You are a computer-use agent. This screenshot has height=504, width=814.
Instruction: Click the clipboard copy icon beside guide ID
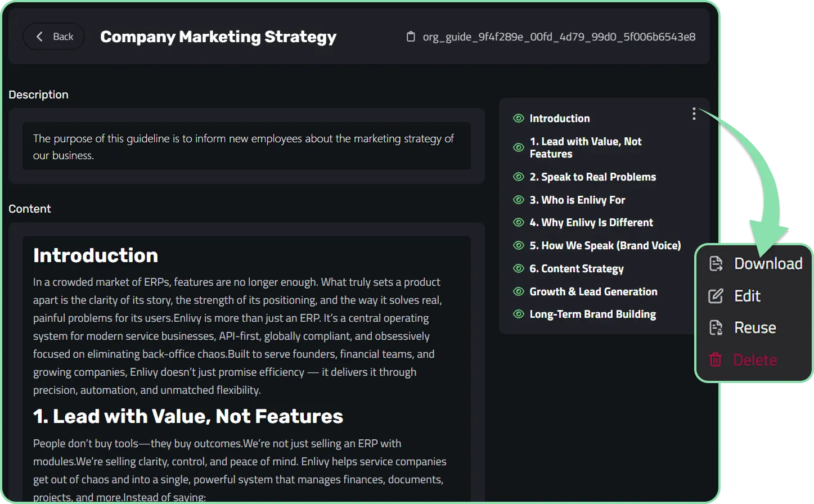(411, 37)
